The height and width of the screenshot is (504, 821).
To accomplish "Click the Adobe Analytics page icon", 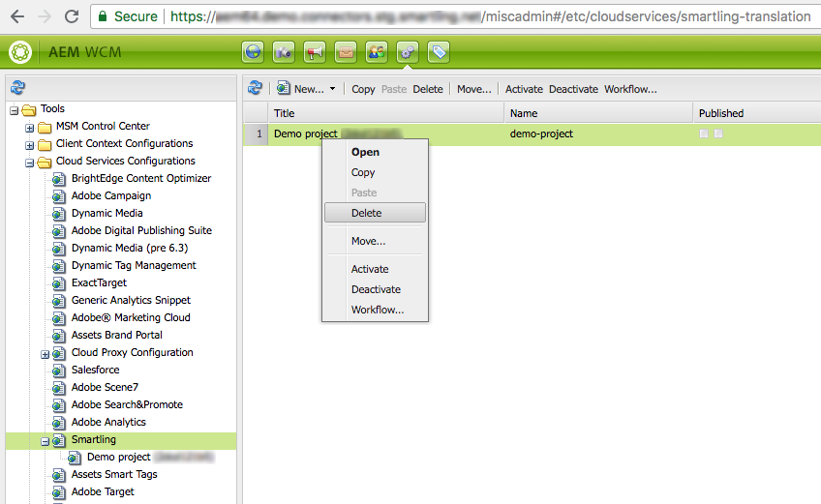I will (59, 424).
